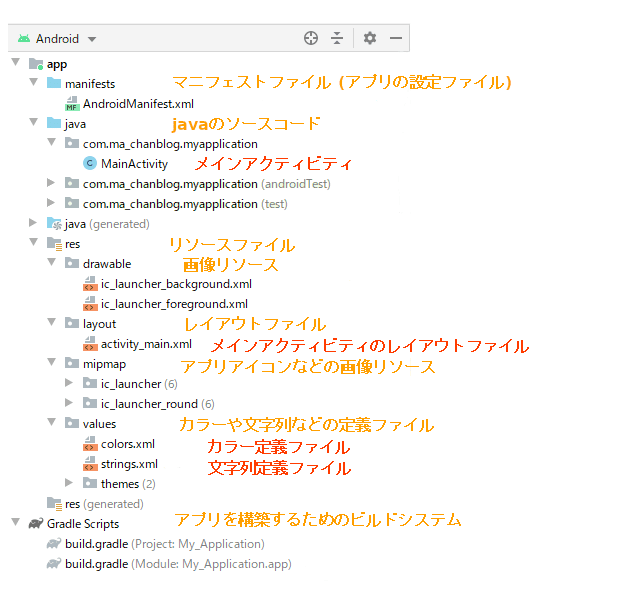This screenshot has height=610, width=640.
Task: Expand the java (generated) folder
Action: pyautogui.click(x=33, y=223)
